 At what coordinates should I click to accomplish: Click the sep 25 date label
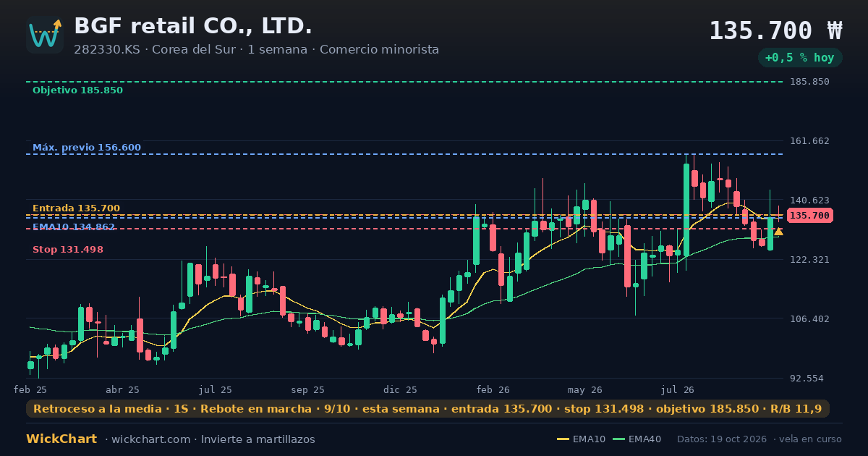308,389
